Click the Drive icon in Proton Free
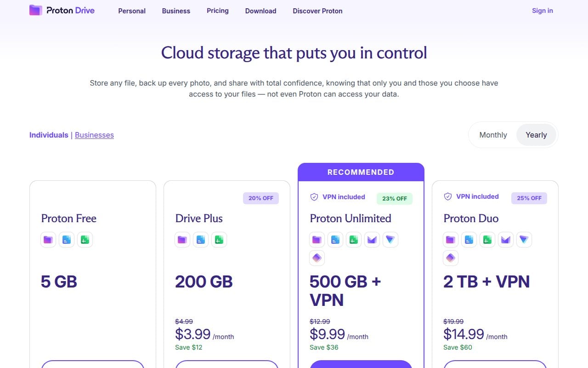Screen dimensions: 588x368 (x=48, y=240)
